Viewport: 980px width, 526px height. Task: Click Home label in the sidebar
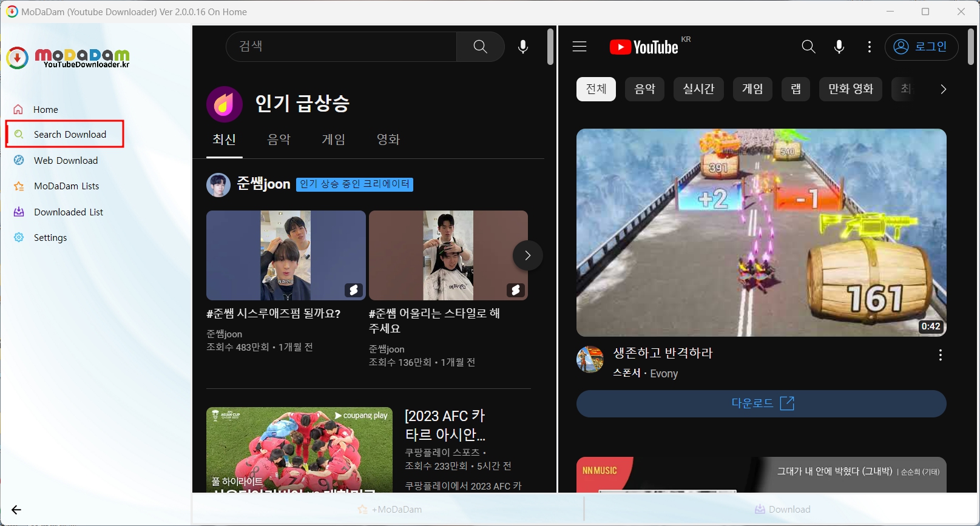tap(46, 109)
